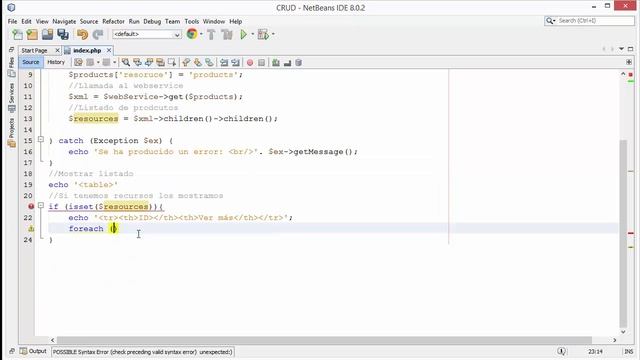The width and height of the screenshot is (640, 360).
Task: Start macro recording with red circle icon
Action: pyautogui.click(x=250, y=62)
